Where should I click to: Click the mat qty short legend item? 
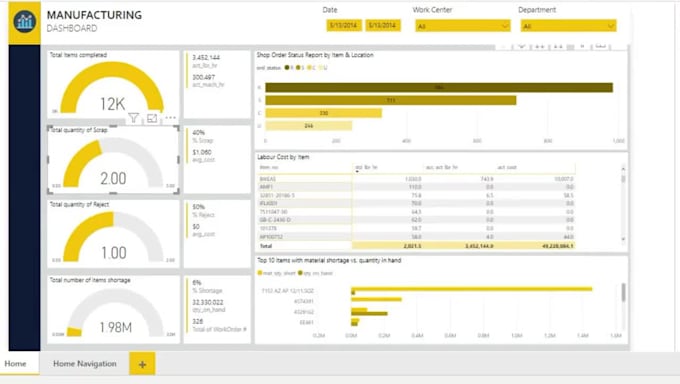277,273
